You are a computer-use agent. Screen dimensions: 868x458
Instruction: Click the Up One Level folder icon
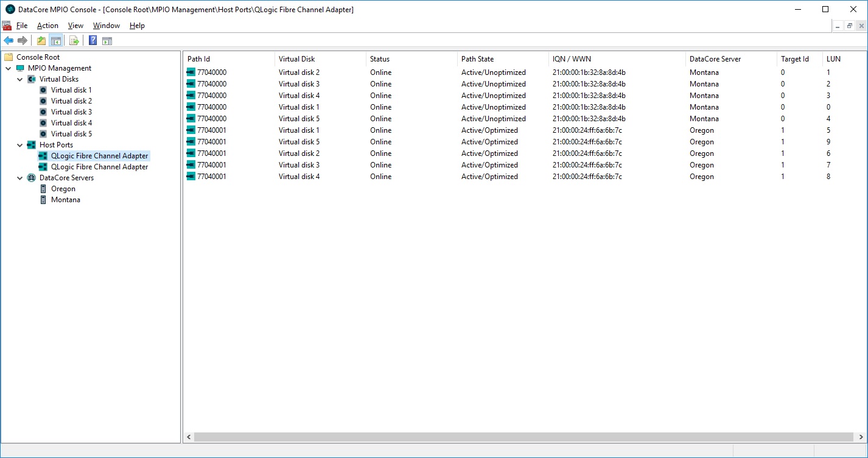[x=41, y=41]
